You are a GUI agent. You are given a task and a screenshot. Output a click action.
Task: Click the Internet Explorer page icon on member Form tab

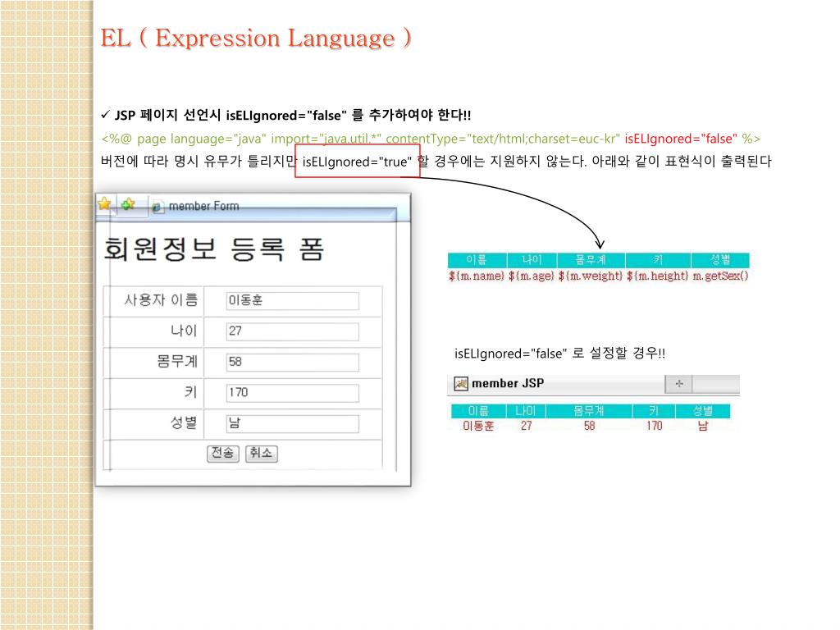click(157, 208)
